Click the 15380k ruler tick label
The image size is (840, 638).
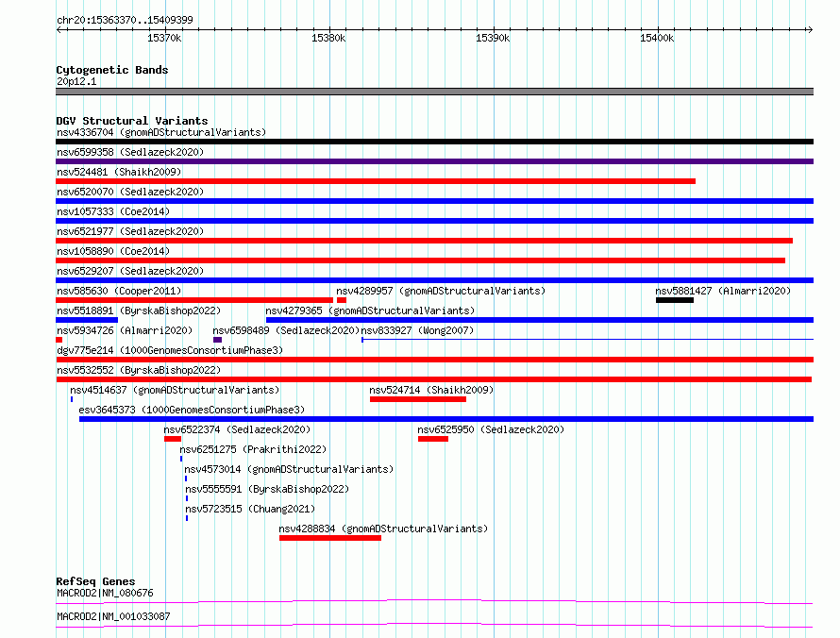pos(328,38)
